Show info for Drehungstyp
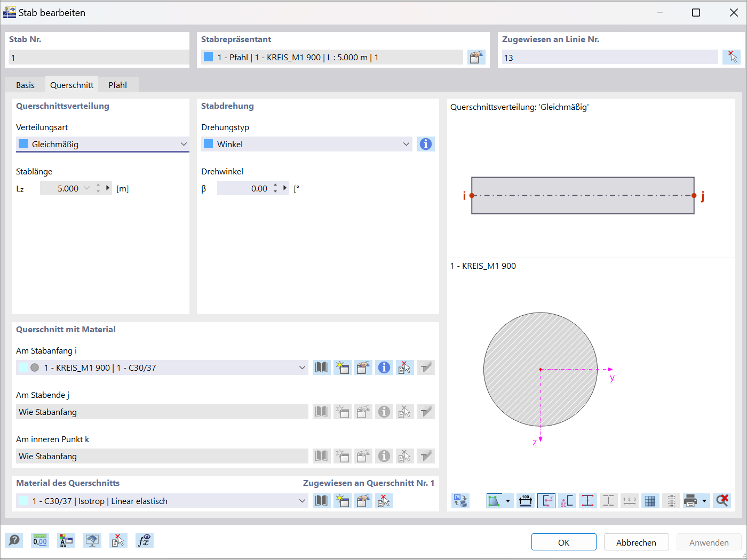Image resolution: width=747 pixels, height=560 pixels. (x=425, y=144)
